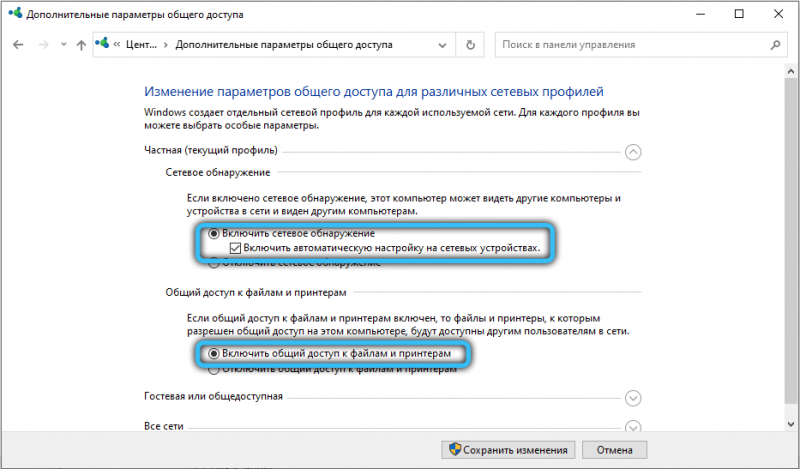Collapse the 'Частная (текущий профиль)' section
Screen dimensions: 800x469
(633, 152)
